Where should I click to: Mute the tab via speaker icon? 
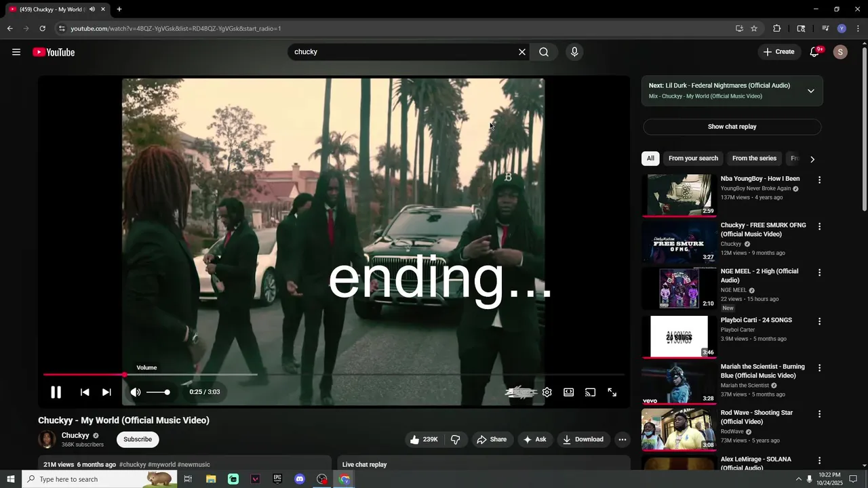[x=92, y=9]
